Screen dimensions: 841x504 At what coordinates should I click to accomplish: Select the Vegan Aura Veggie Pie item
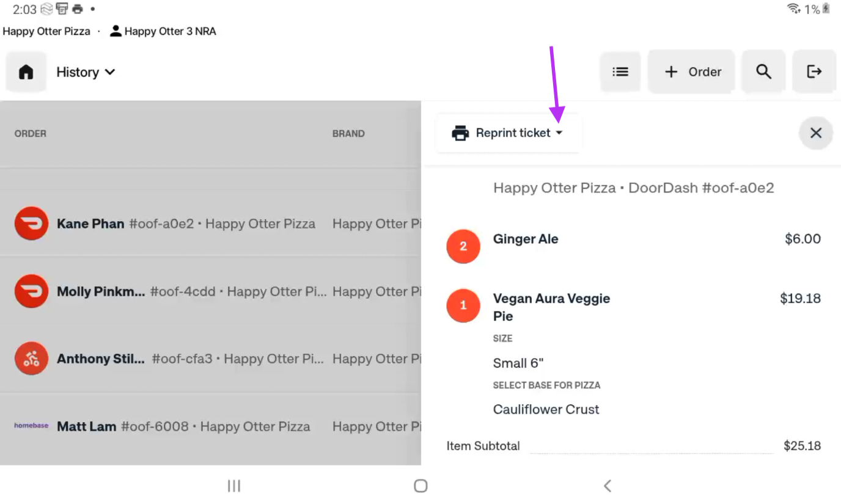(551, 307)
